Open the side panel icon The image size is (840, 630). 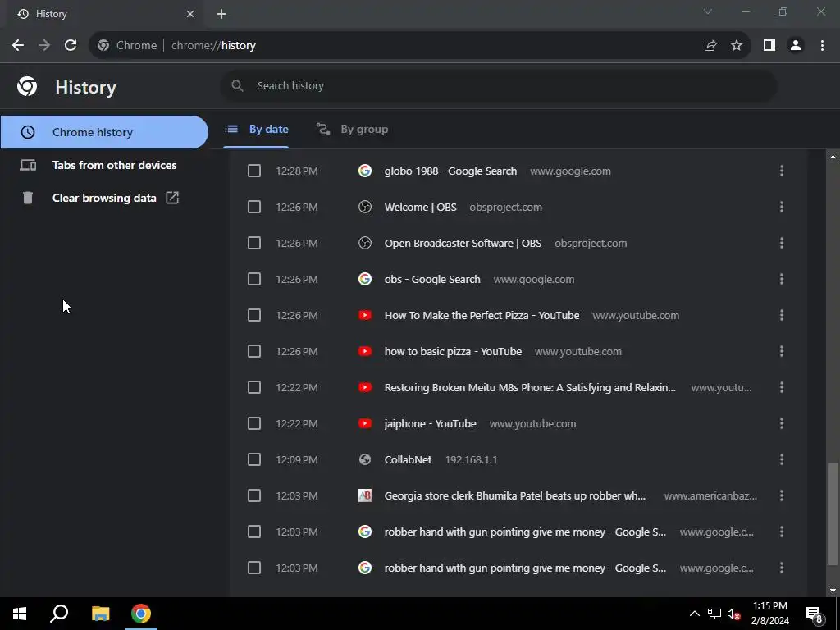769,46
